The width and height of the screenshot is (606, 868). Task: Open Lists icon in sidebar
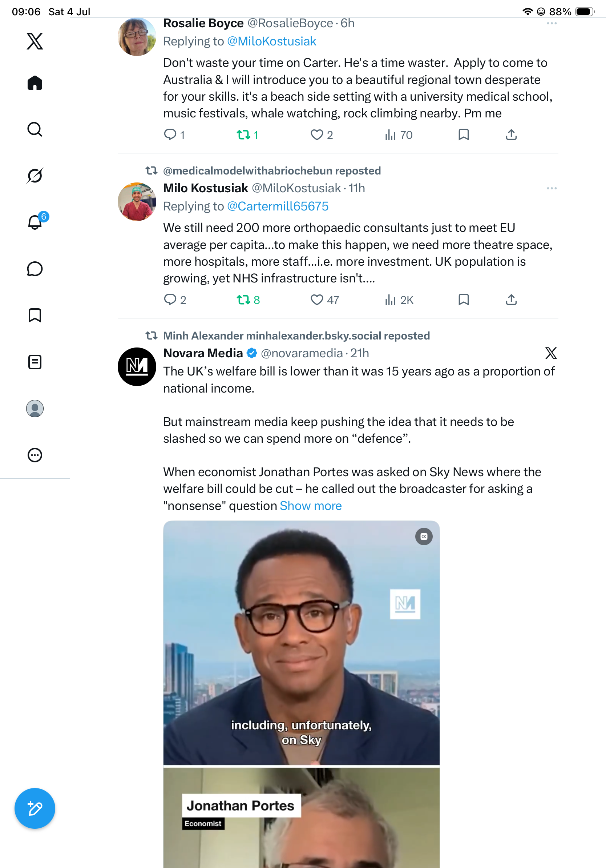click(35, 362)
